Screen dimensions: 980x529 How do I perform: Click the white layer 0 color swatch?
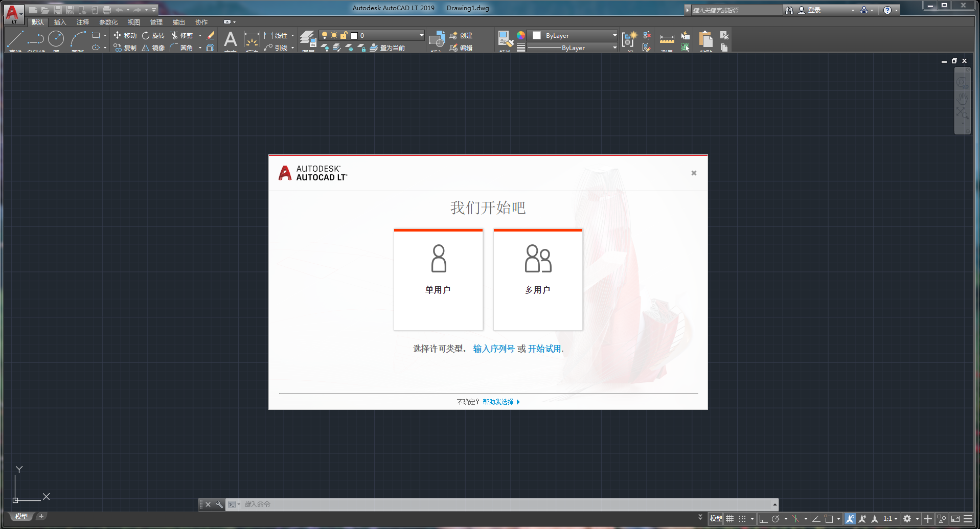coord(354,35)
